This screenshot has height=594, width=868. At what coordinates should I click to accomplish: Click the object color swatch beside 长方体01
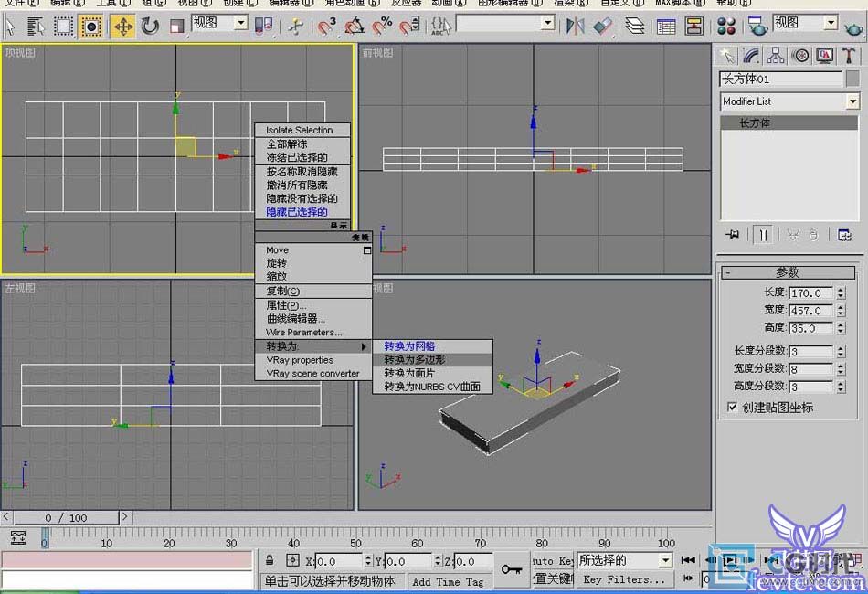tap(853, 79)
